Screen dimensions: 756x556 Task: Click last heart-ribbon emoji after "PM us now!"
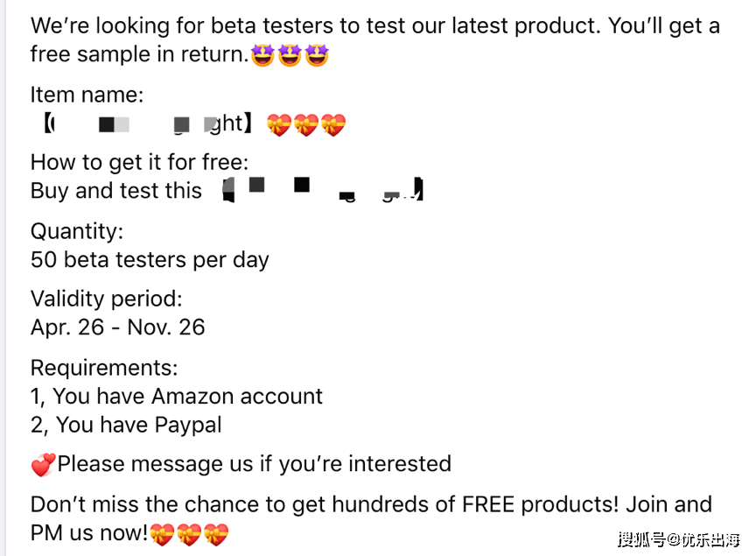tap(216, 533)
